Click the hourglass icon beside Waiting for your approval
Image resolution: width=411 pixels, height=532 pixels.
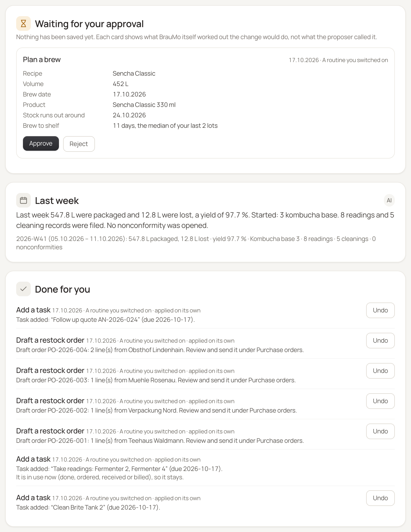[x=23, y=23]
